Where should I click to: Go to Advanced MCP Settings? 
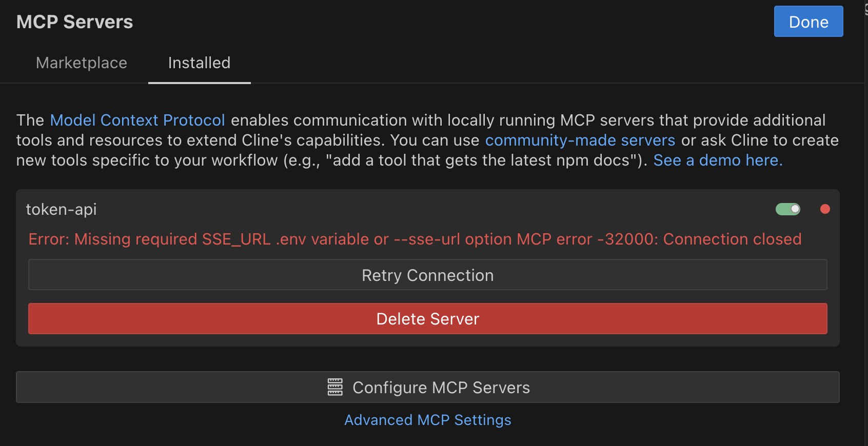click(427, 420)
